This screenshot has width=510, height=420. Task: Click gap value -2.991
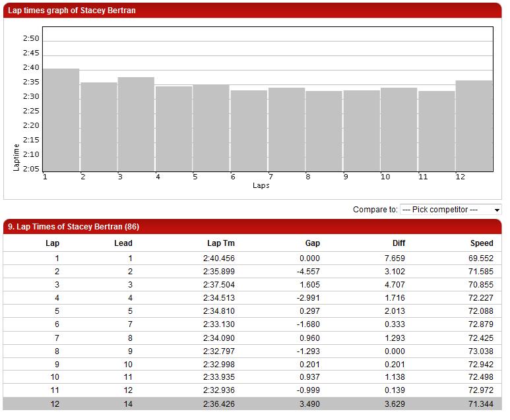(308, 298)
